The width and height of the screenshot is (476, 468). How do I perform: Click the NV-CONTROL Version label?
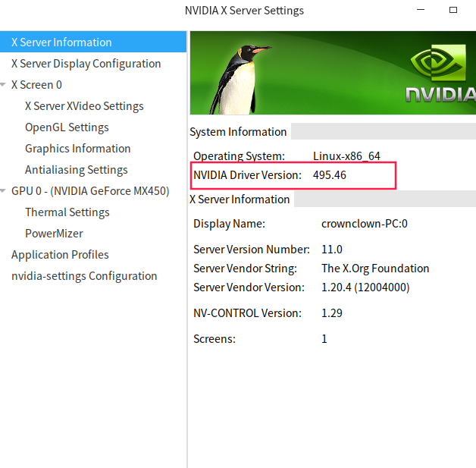pyautogui.click(x=247, y=313)
